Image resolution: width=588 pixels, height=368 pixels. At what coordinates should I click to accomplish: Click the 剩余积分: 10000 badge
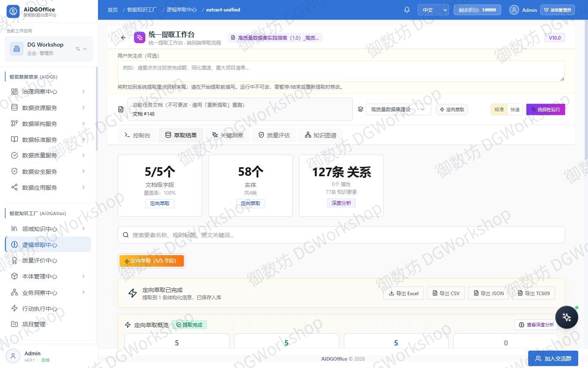477,10
